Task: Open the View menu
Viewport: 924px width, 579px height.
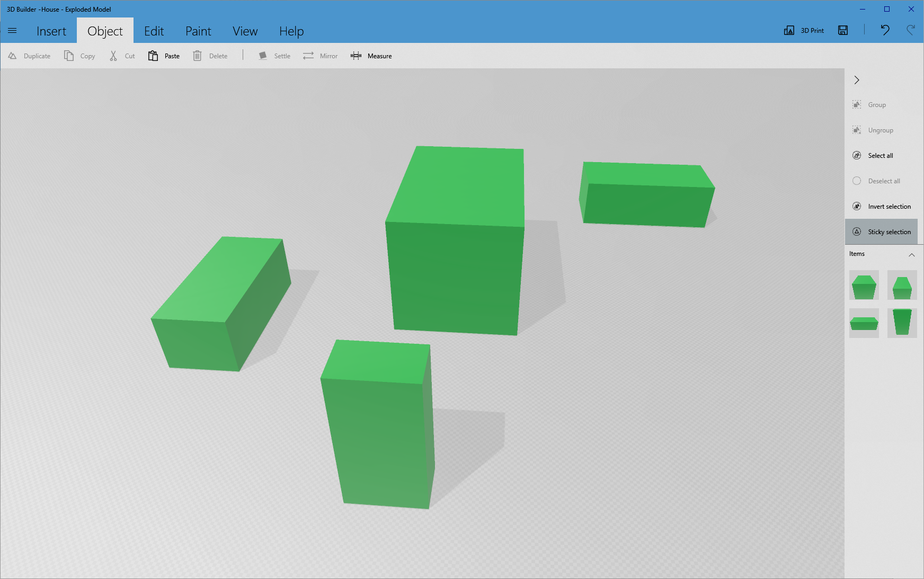Action: tap(245, 31)
